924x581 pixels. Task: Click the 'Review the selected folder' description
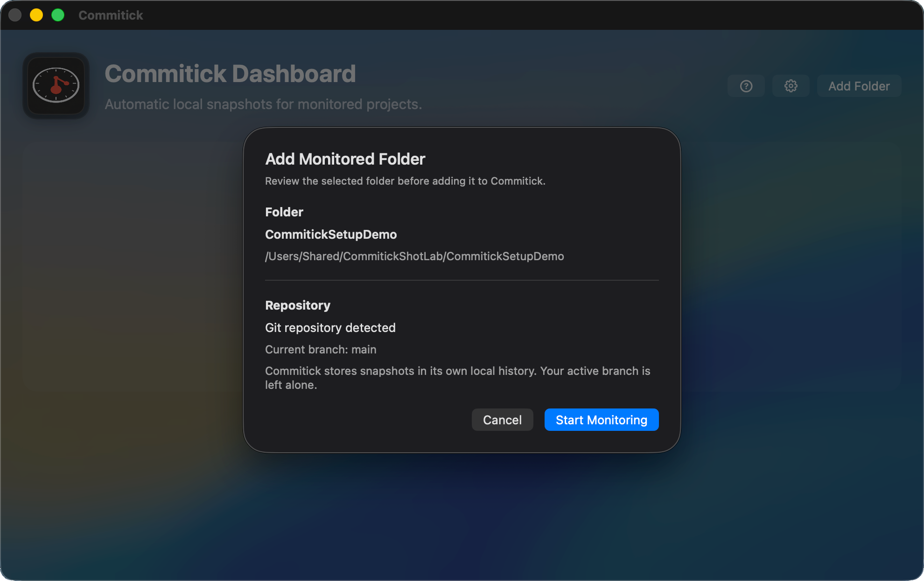tap(405, 181)
